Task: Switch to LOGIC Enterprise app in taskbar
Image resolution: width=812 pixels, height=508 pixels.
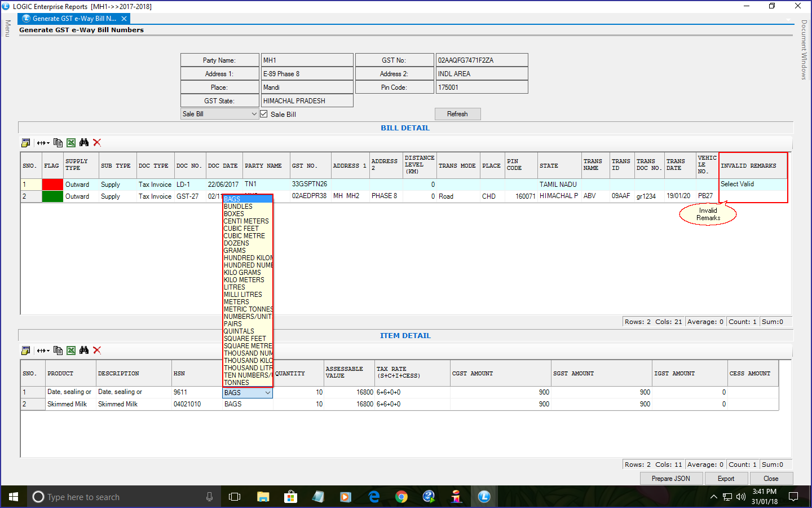Action: click(x=484, y=497)
